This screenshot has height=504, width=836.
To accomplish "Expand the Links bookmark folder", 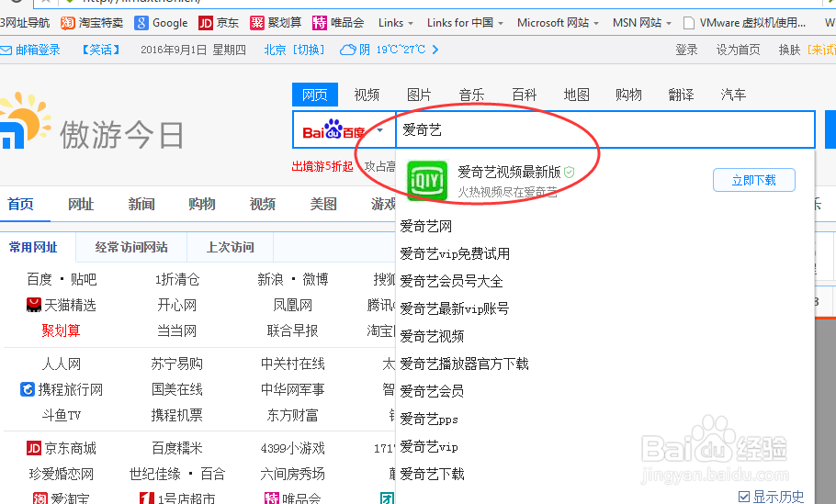I will click(x=396, y=23).
